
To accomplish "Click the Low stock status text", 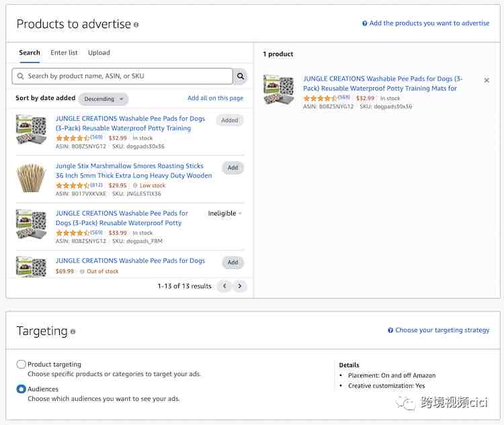I will coord(153,185).
